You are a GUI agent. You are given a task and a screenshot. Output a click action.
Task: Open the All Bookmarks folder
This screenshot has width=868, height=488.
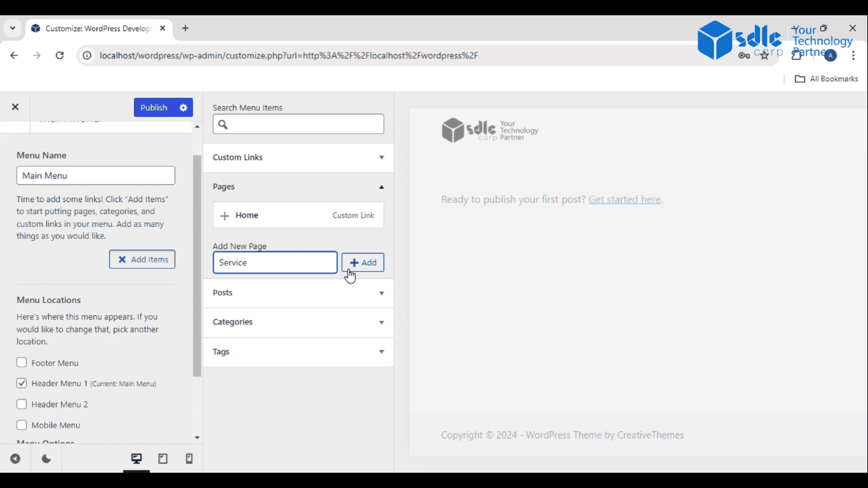click(x=827, y=79)
